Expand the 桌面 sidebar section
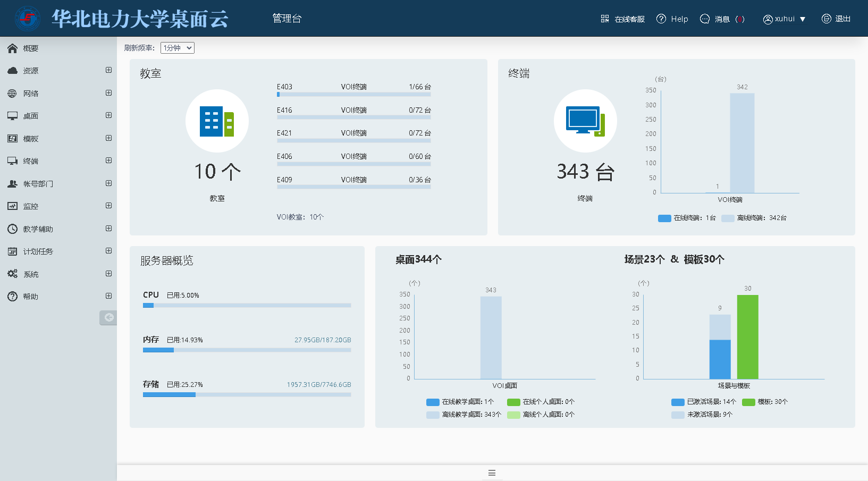Image resolution: width=868 pixels, height=481 pixels. 108,115
